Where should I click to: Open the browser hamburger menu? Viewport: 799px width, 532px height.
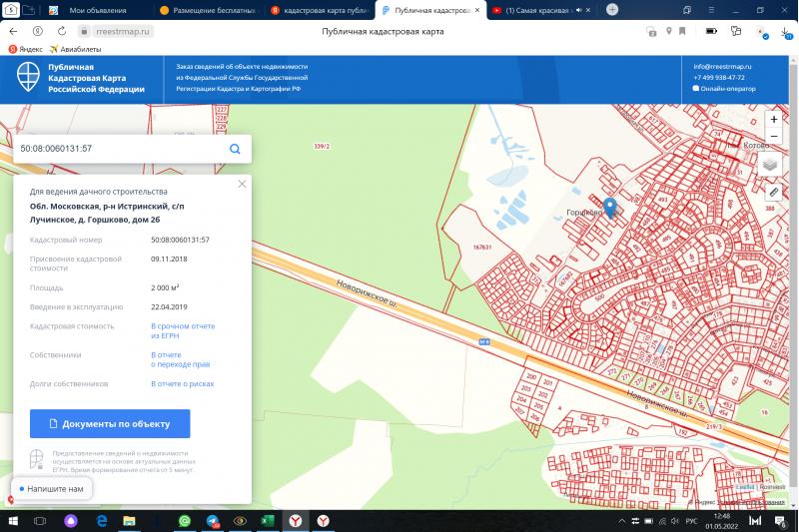(x=711, y=10)
